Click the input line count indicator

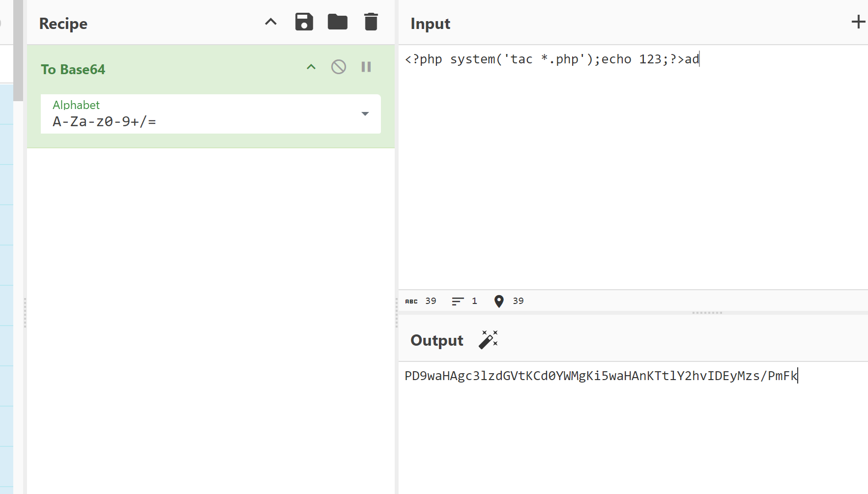[464, 301]
